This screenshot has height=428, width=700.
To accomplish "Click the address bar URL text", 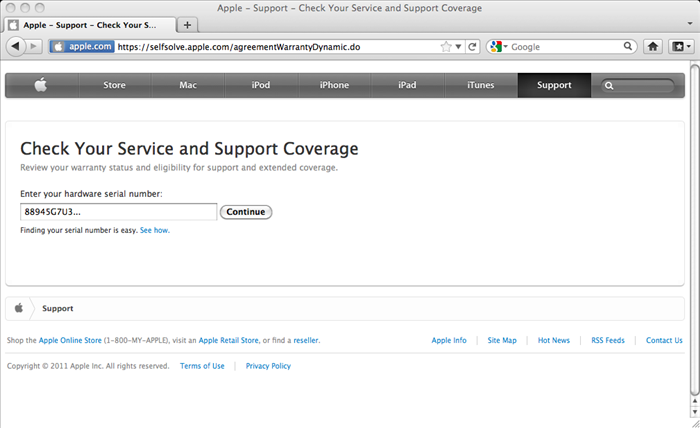I will coord(239,47).
